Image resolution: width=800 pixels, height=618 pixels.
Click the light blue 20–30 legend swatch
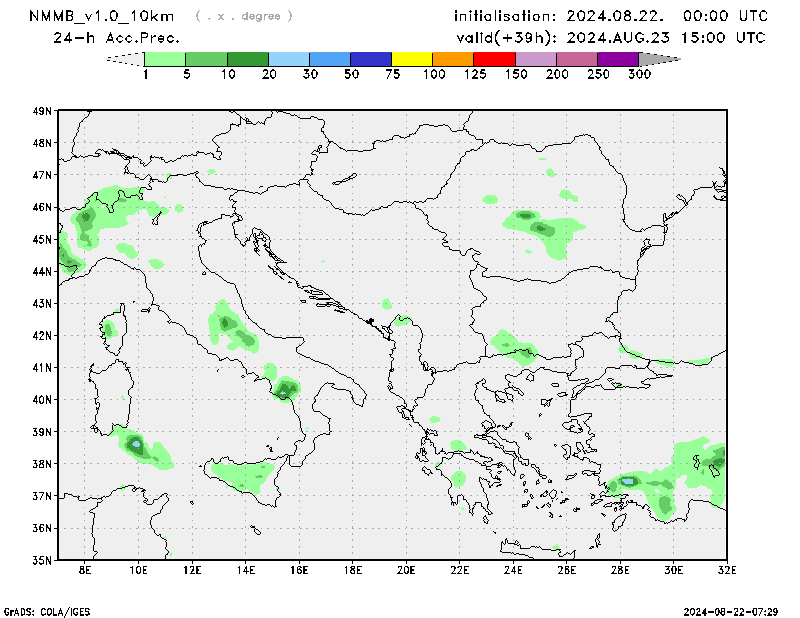[289, 59]
